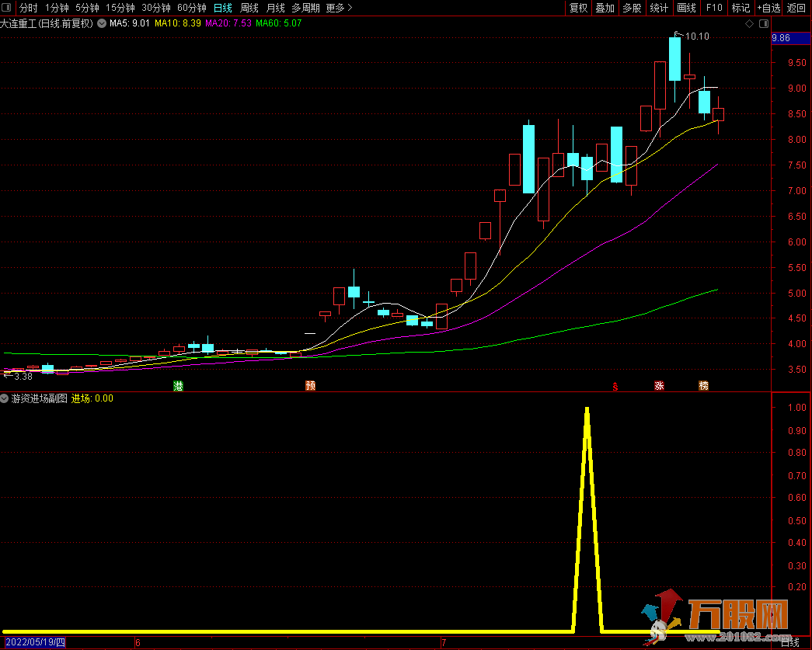812x650 pixels.
Task: Toggle the side panel icon near the diamond
Action: point(764,24)
